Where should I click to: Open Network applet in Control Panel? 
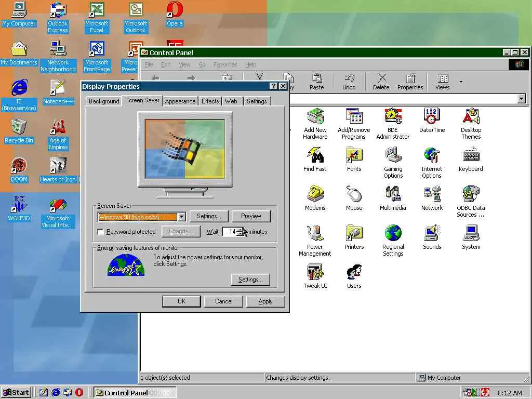[432, 198]
